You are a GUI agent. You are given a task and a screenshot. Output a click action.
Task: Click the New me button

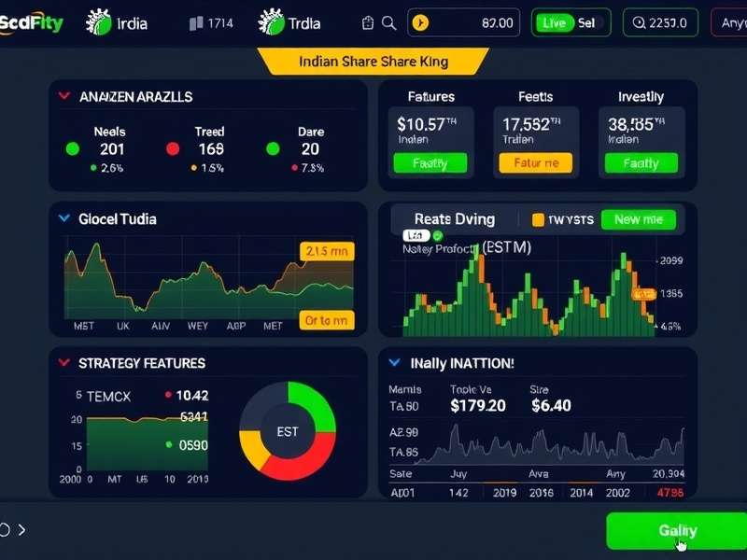[640, 219]
